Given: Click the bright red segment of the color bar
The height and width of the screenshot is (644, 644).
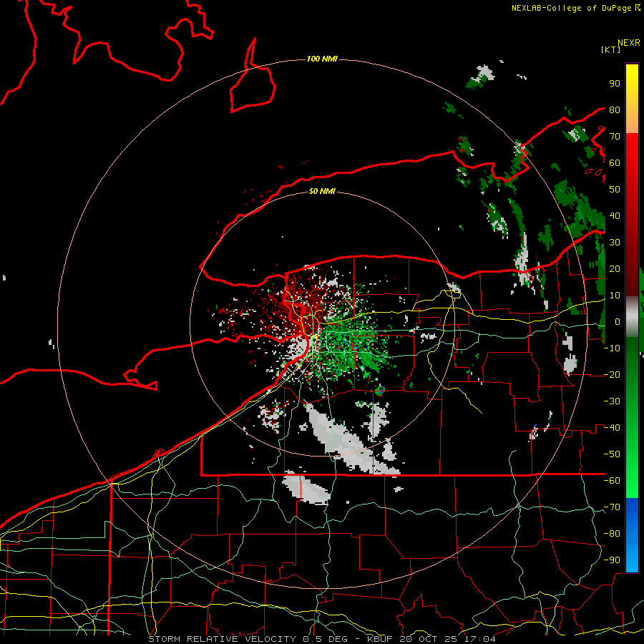Looking at the screenshot, I should [x=632, y=213].
